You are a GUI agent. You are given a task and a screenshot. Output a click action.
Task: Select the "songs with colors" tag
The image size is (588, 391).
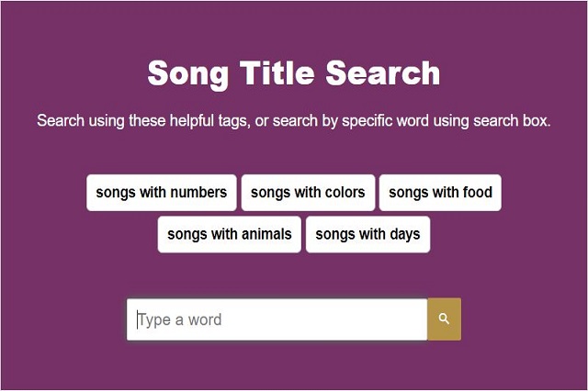[308, 193]
